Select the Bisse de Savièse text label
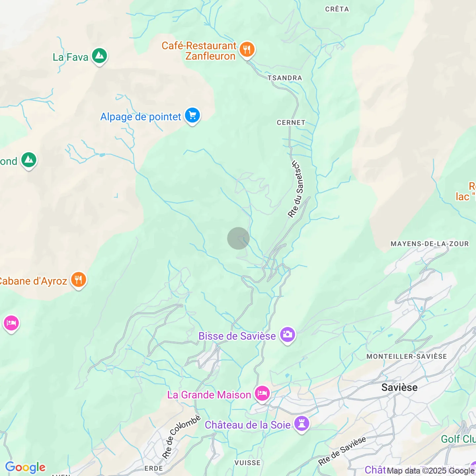476x476 pixels. click(237, 336)
